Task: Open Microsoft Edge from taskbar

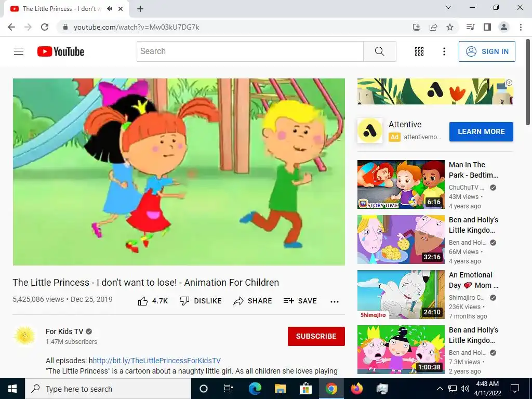Action: 255,389
